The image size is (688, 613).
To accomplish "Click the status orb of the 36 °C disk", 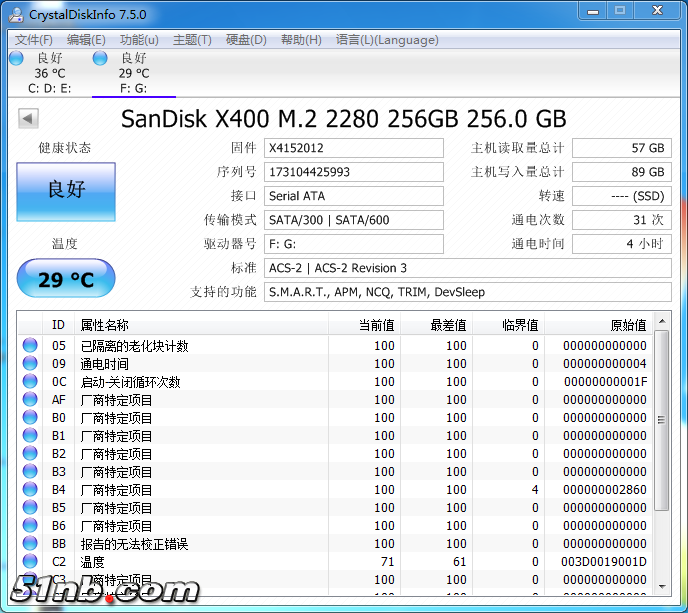I will [16, 58].
